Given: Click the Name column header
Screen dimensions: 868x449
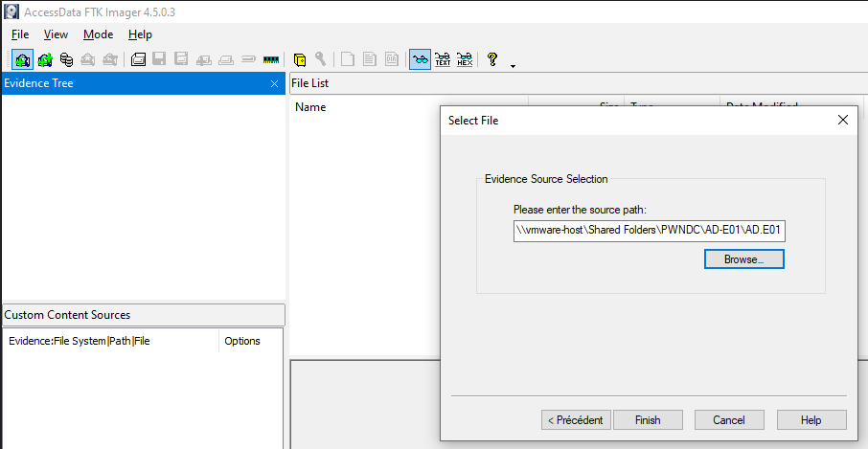Looking at the screenshot, I should (x=311, y=107).
